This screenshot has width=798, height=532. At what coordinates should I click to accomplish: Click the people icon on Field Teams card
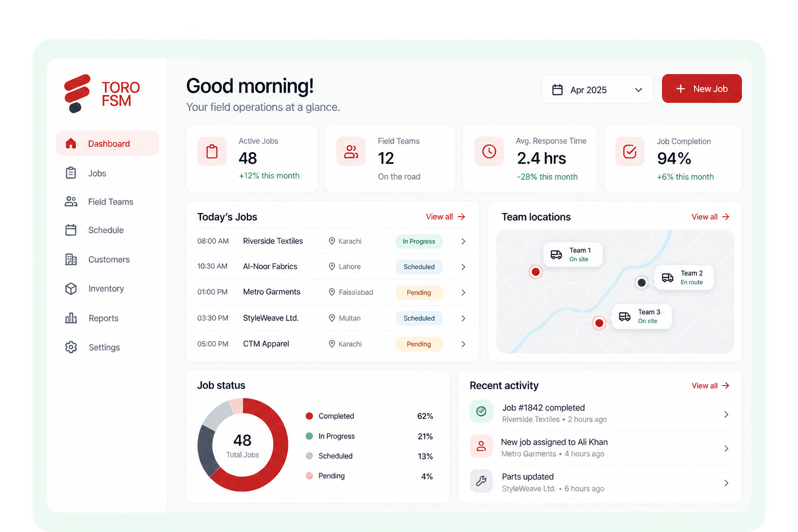click(351, 151)
